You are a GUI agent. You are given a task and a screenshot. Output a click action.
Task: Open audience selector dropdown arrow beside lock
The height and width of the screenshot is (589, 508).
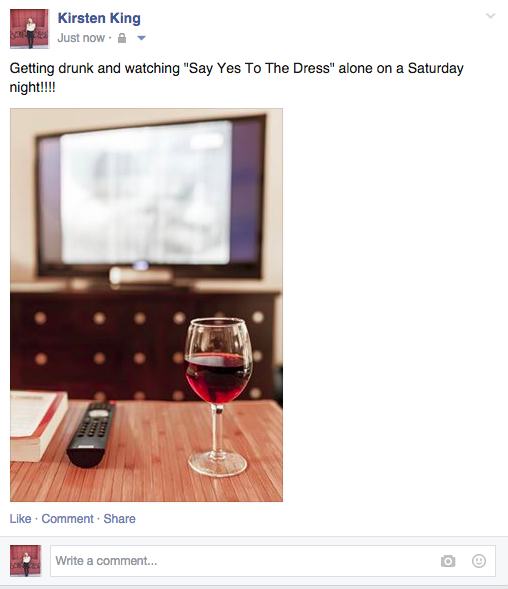pyautogui.click(x=141, y=38)
